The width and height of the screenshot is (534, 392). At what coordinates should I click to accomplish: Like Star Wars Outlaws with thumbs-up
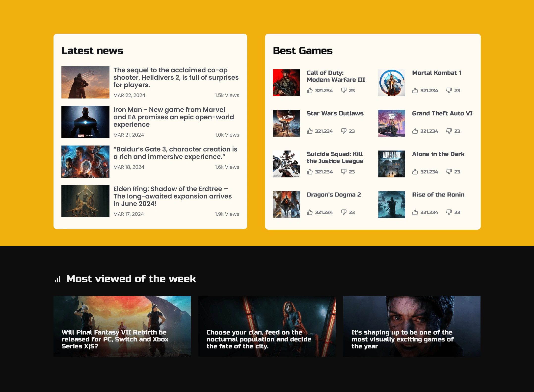[x=310, y=131]
